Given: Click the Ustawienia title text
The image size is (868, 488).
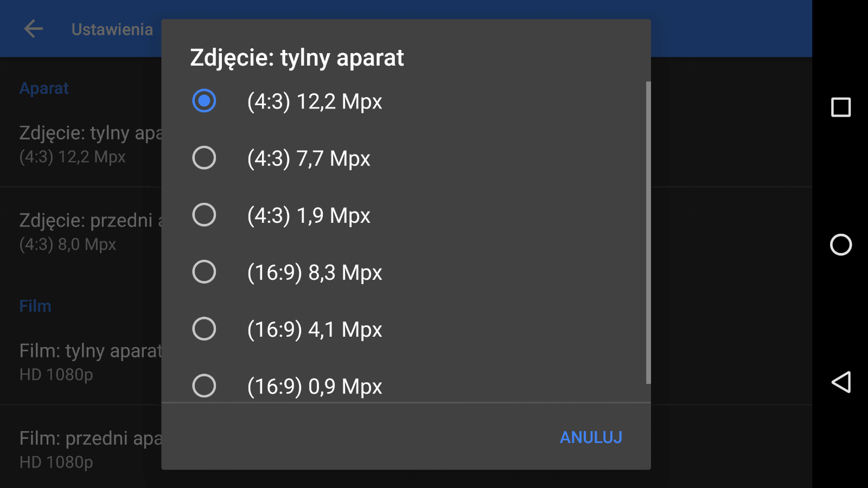Looking at the screenshot, I should 112,29.
